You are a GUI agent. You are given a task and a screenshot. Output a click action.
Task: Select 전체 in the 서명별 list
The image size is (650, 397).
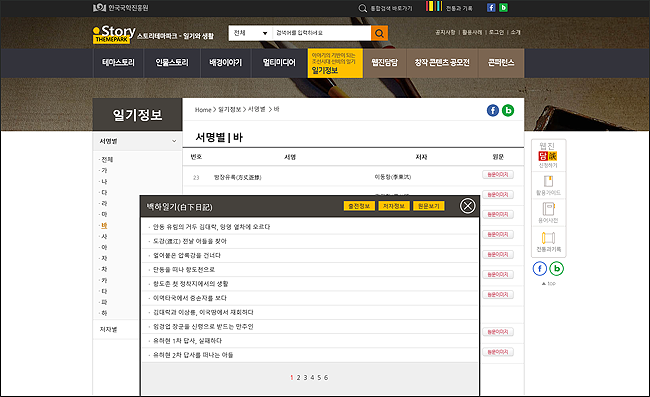[x=107, y=160]
